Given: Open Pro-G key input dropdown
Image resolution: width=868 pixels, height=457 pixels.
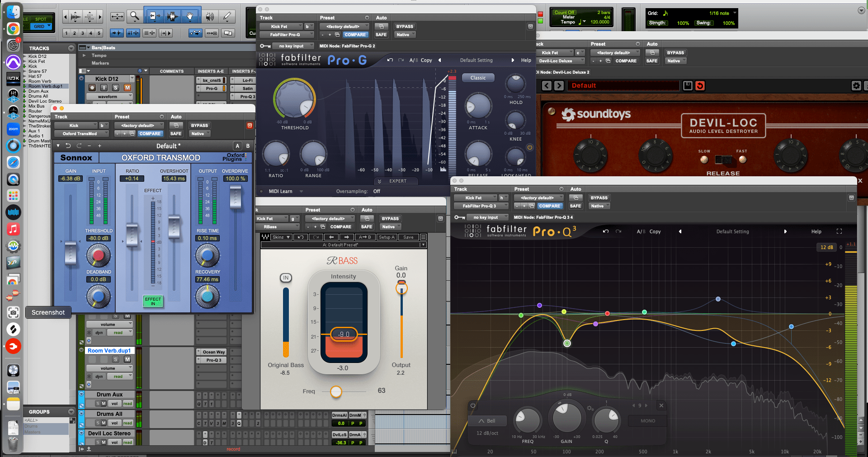Looking at the screenshot, I should [x=293, y=46].
